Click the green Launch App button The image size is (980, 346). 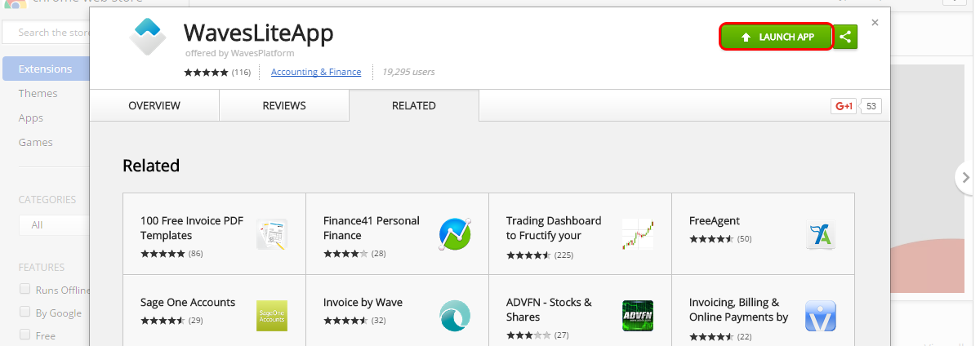click(x=777, y=37)
